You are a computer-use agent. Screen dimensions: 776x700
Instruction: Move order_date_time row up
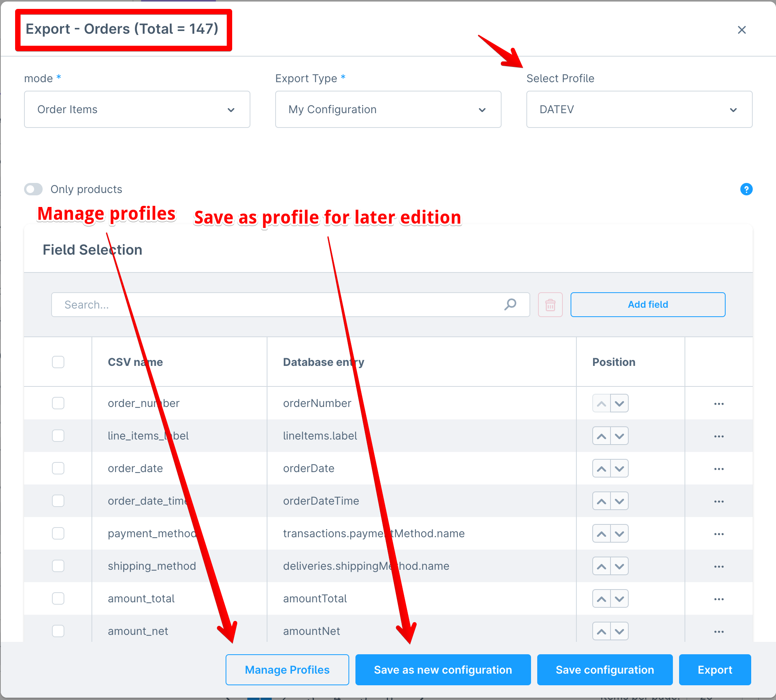tap(602, 501)
